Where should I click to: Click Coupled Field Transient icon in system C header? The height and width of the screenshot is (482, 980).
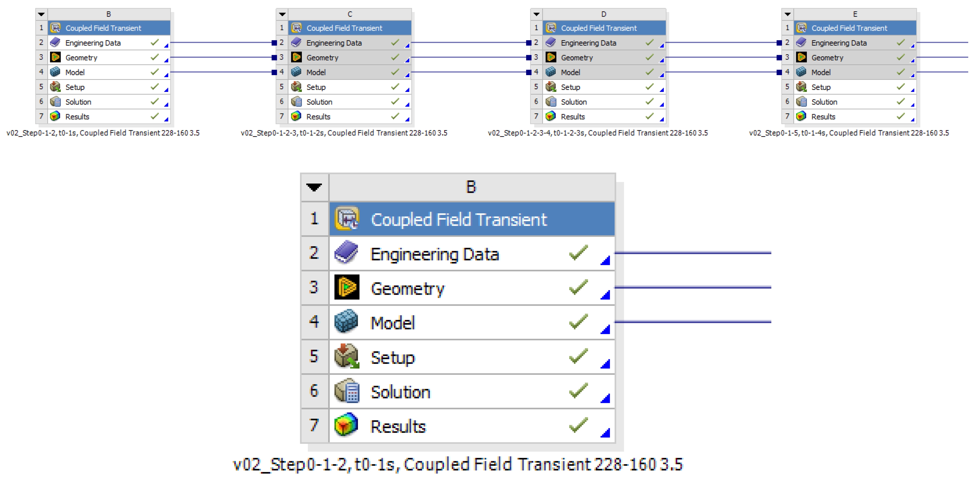296,28
